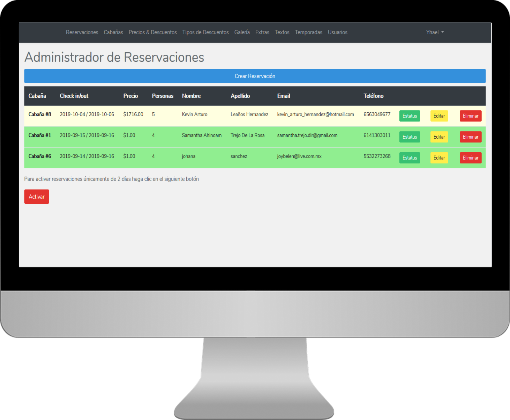Open Precios & Descuentos page

[x=153, y=32]
